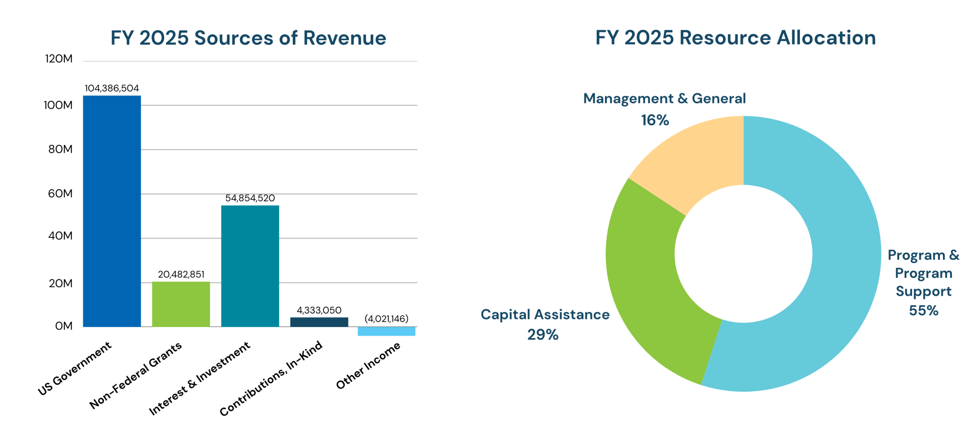Image resolution: width=980 pixels, height=429 pixels.
Task: Click the 60M axis label
Action: click(60, 193)
